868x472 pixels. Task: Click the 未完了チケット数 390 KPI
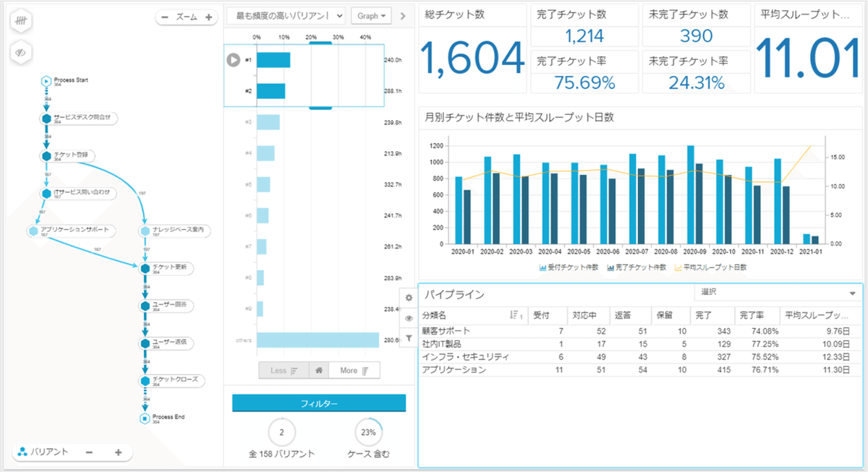(x=697, y=25)
